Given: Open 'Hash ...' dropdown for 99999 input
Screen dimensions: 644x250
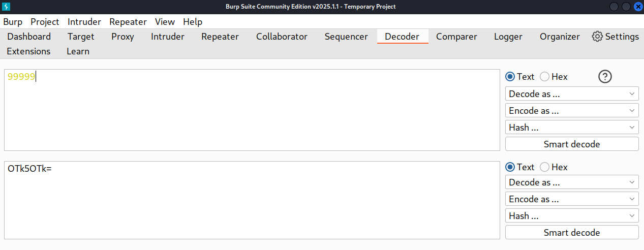Looking at the screenshot, I should click(x=572, y=127).
